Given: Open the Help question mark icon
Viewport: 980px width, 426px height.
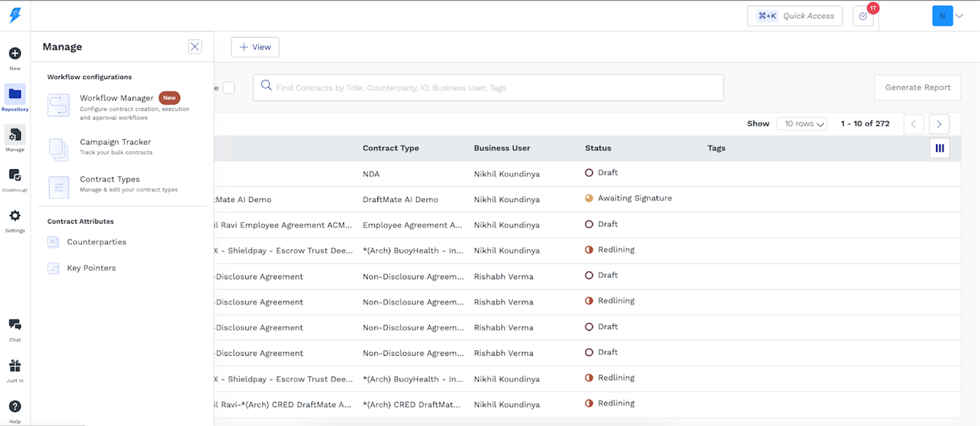Looking at the screenshot, I should (15, 406).
